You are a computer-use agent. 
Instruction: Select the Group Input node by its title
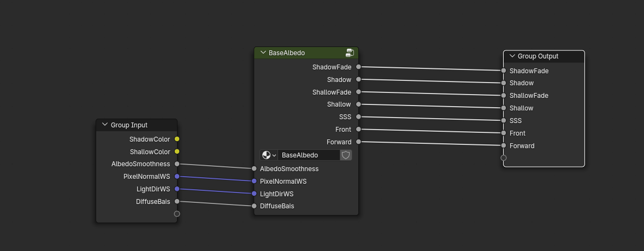(x=129, y=125)
